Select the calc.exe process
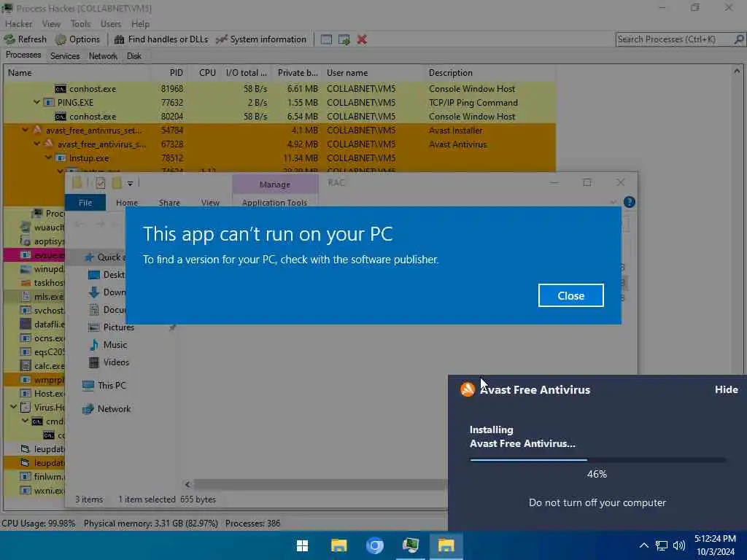The height and width of the screenshot is (560, 747). [x=34, y=366]
